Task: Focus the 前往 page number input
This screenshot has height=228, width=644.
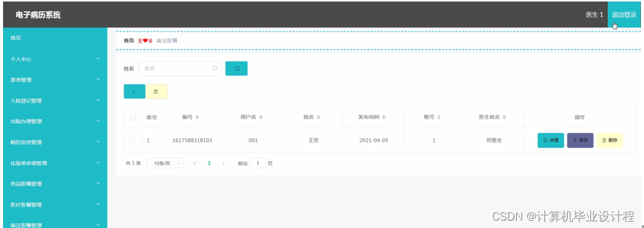Action: pyautogui.click(x=258, y=163)
